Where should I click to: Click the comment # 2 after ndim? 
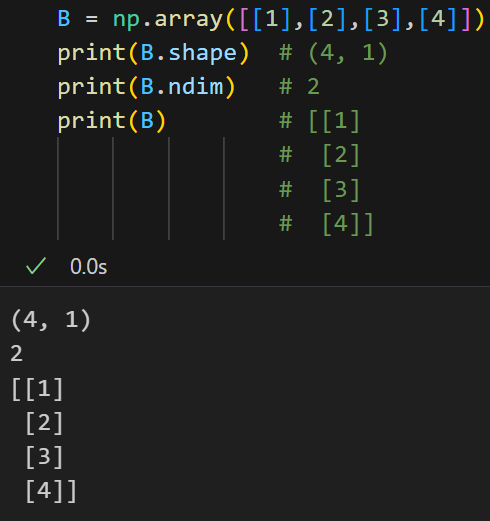coord(299,87)
